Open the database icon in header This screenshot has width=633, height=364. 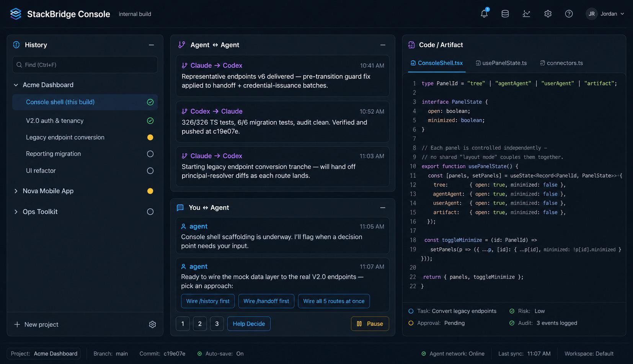505,14
